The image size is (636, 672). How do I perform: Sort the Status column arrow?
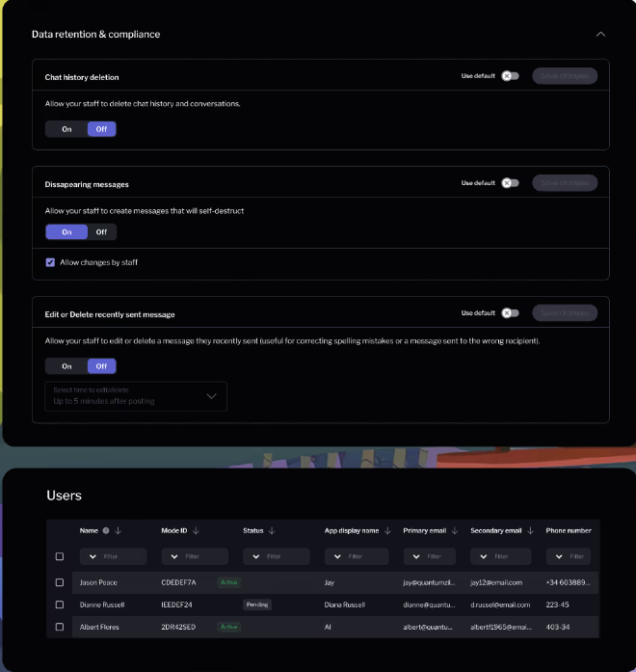(272, 530)
